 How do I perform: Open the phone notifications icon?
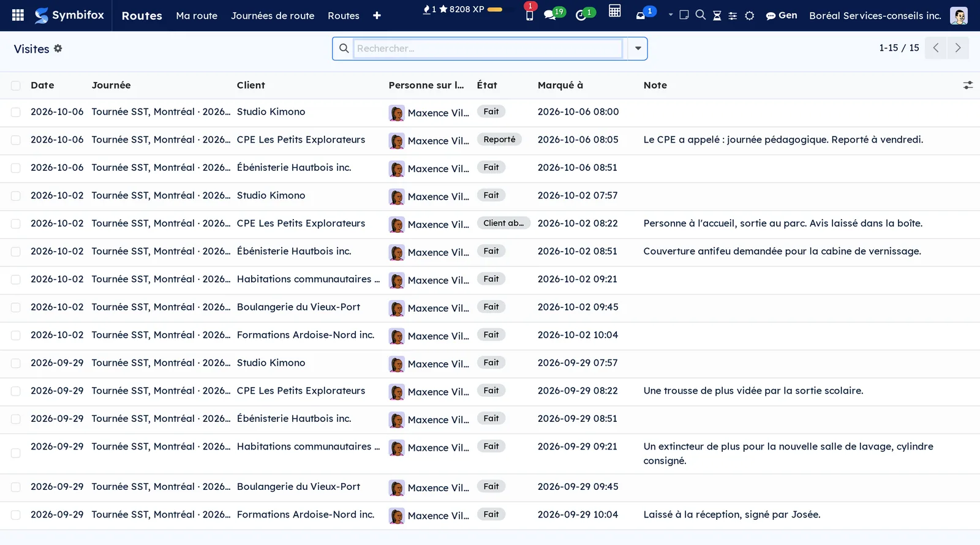[529, 15]
